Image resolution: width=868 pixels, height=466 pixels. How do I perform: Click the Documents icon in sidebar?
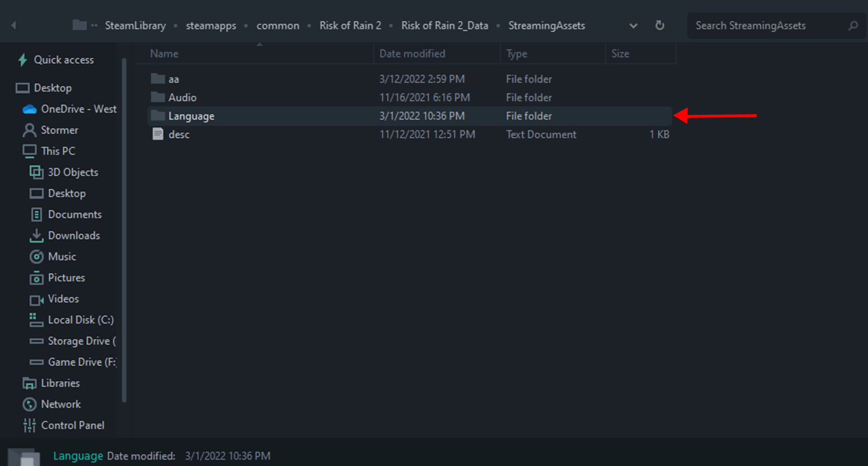pyautogui.click(x=37, y=214)
